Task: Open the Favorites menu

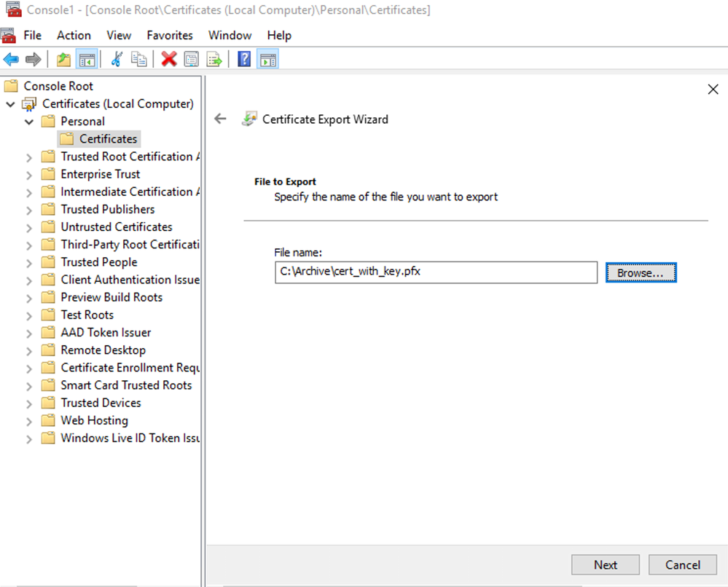Action: click(170, 35)
